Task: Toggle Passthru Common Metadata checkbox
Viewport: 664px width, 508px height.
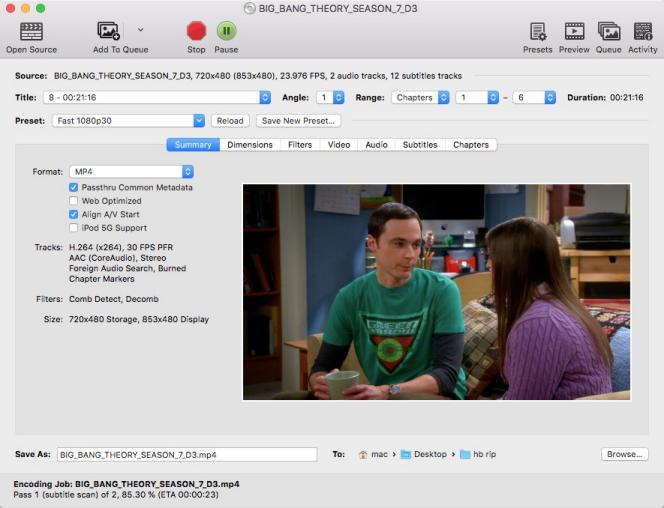Action: 74,188
